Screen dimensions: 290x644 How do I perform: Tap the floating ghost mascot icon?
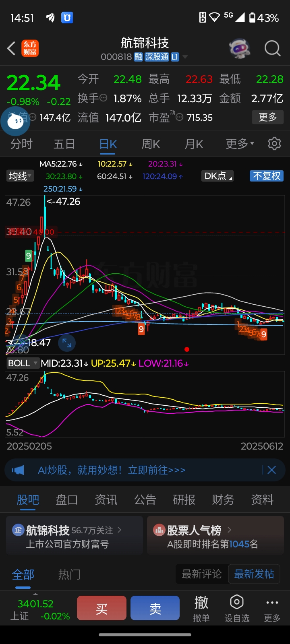click(x=15, y=121)
